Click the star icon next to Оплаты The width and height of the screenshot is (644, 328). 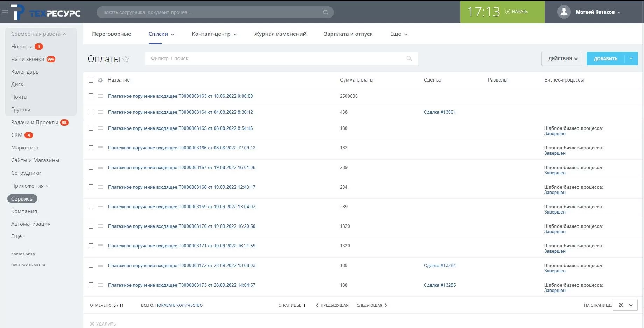click(126, 59)
